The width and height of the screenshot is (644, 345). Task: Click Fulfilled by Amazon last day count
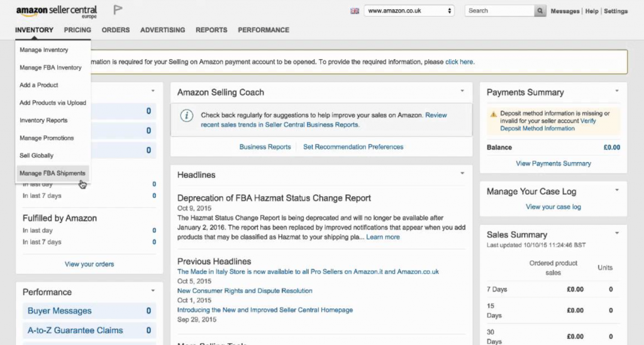pyautogui.click(x=154, y=231)
